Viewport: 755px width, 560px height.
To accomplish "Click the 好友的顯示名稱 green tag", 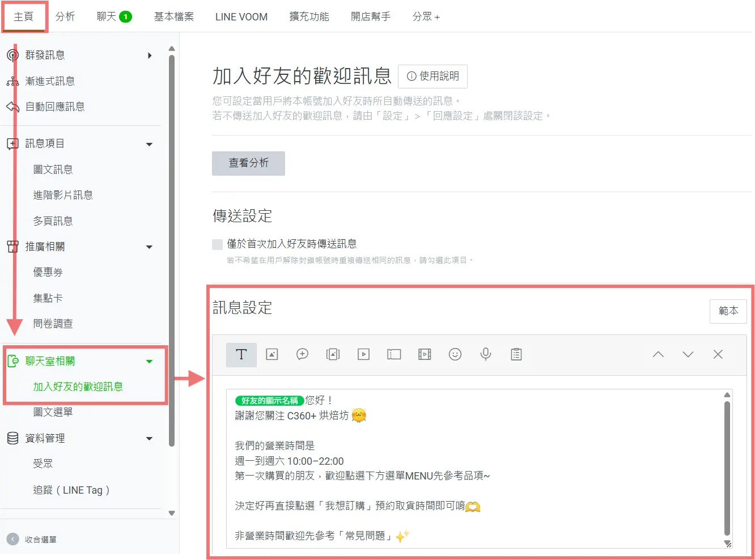I will [269, 401].
